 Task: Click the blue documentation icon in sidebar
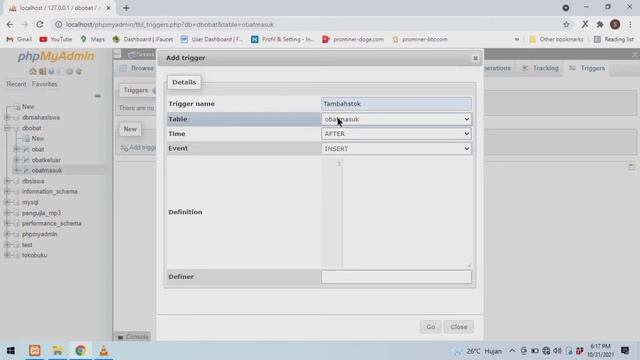51,71
